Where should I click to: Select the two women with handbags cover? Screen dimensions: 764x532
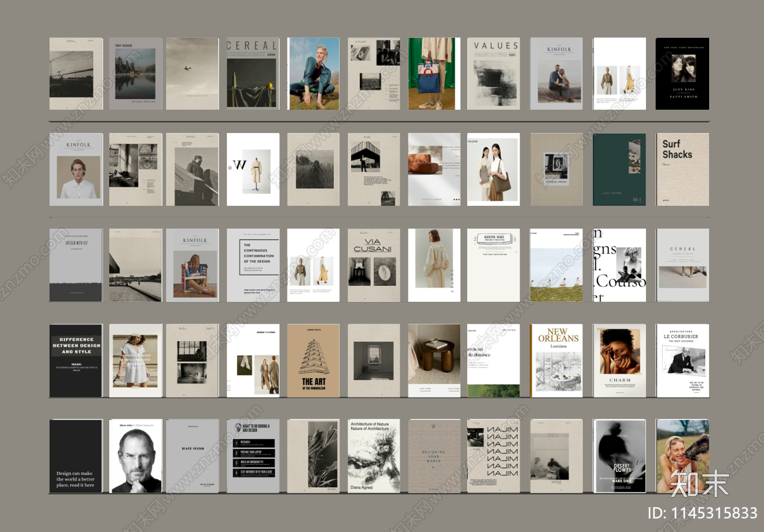[x=493, y=169]
